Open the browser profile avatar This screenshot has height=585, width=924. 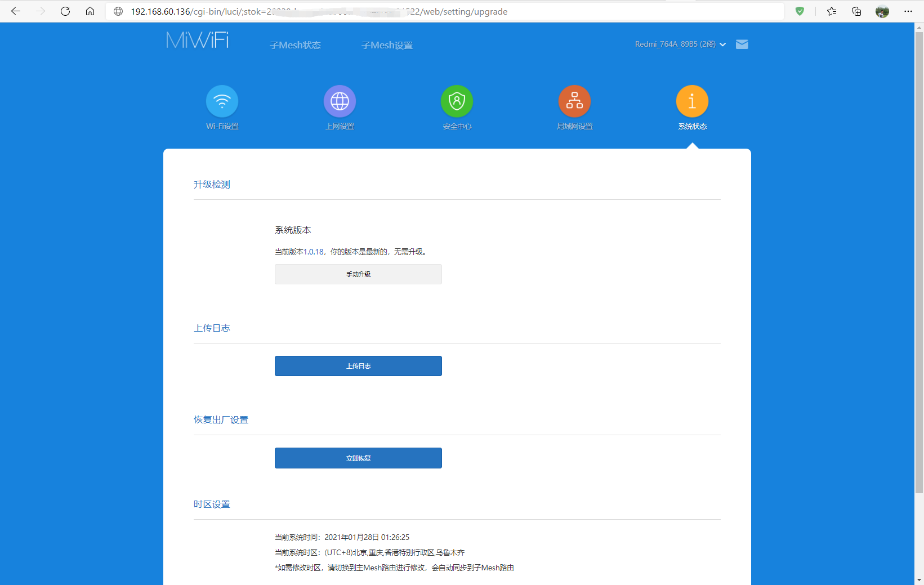(x=881, y=11)
